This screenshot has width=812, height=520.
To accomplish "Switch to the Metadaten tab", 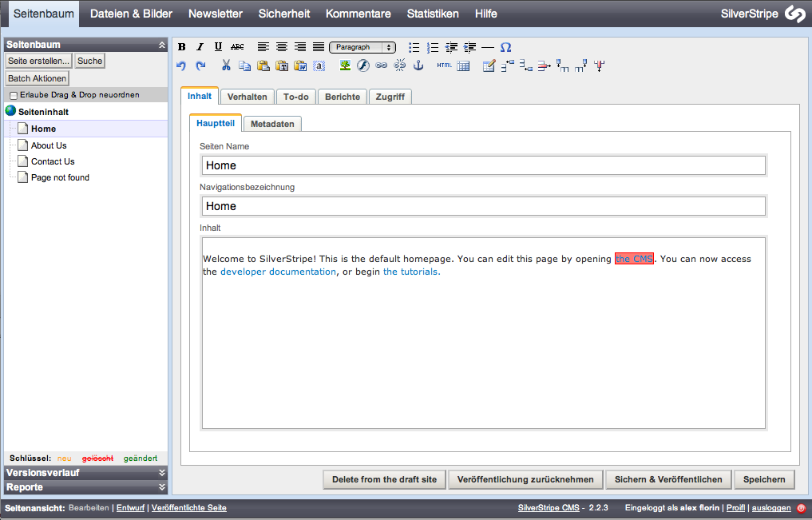I will [272, 124].
